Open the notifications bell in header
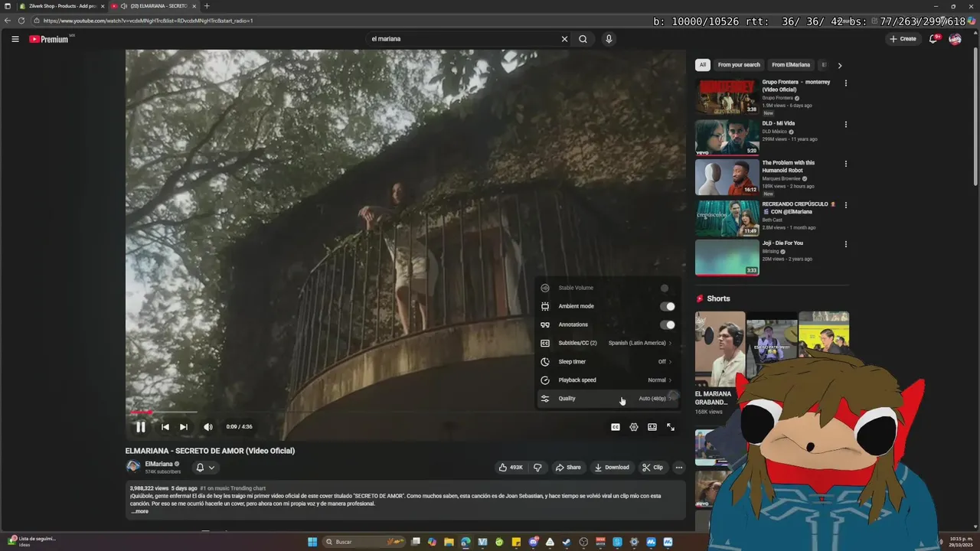The height and width of the screenshot is (551, 980). pyautogui.click(x=933, y=39)
